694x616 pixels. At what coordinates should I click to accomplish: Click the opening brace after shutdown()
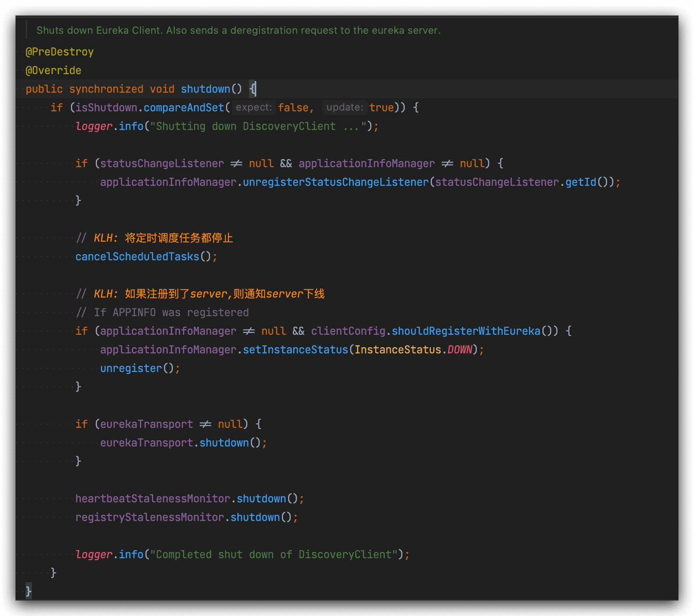[x=252, y=89]
